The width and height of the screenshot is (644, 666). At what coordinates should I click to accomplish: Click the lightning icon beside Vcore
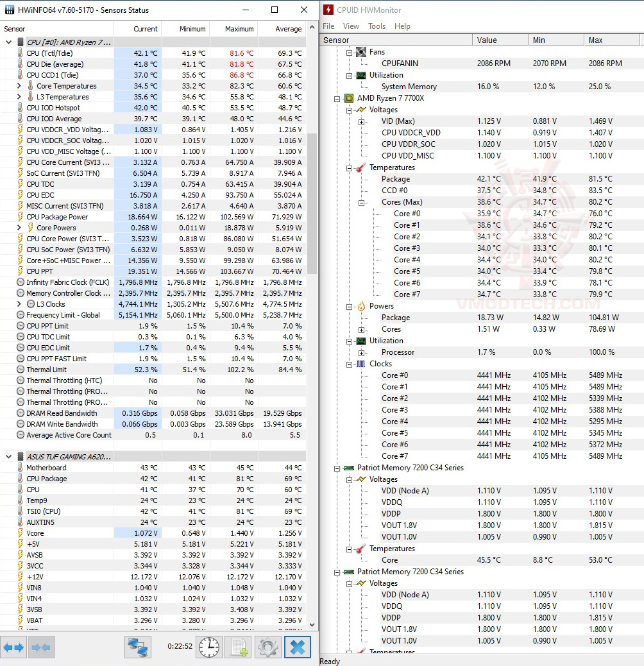[x=20, y=533]
